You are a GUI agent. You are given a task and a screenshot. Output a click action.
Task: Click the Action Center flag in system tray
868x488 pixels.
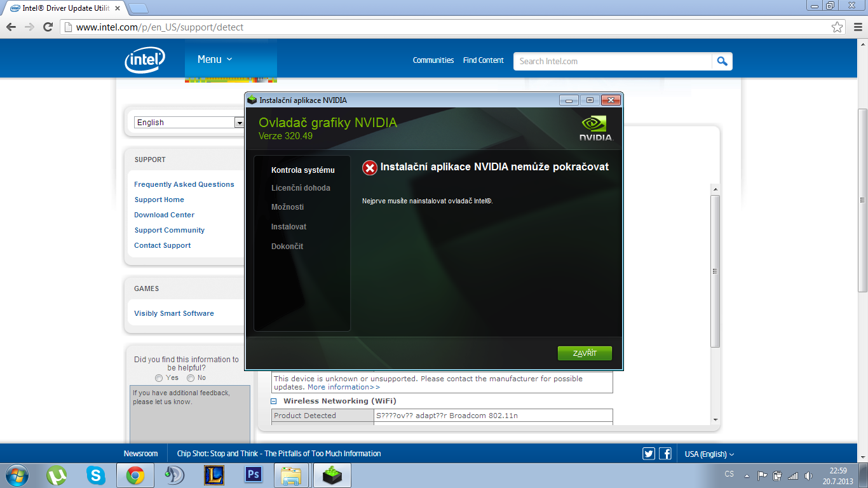[762, 475]
